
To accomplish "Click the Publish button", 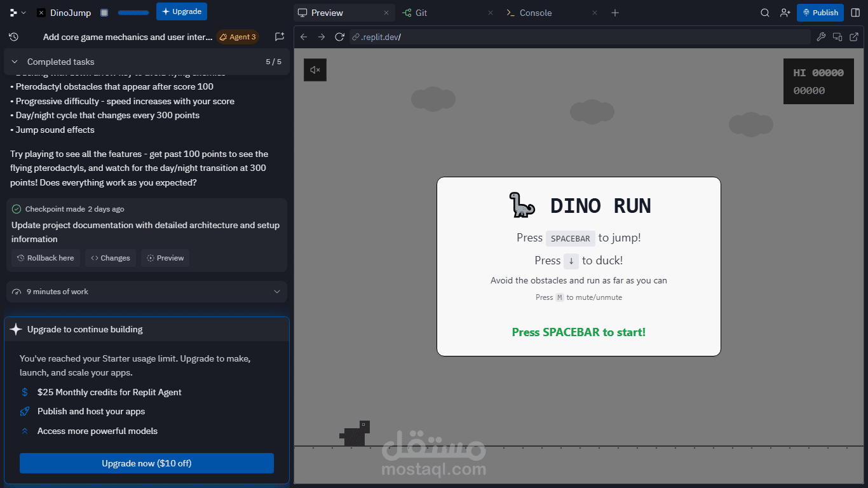I will pos(820,13).
